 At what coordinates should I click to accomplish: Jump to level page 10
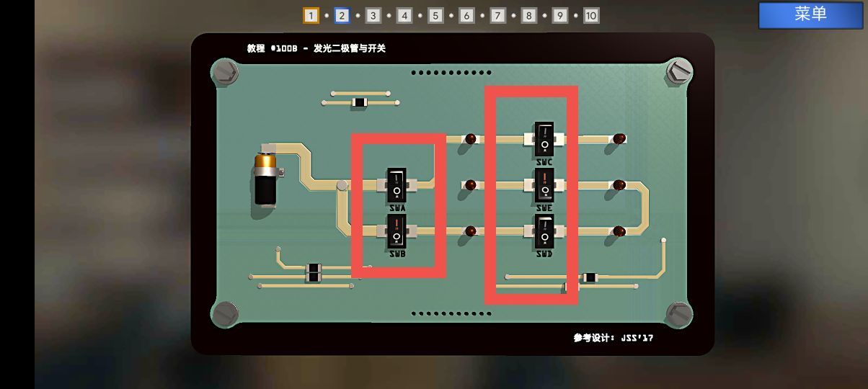point(591,15)
